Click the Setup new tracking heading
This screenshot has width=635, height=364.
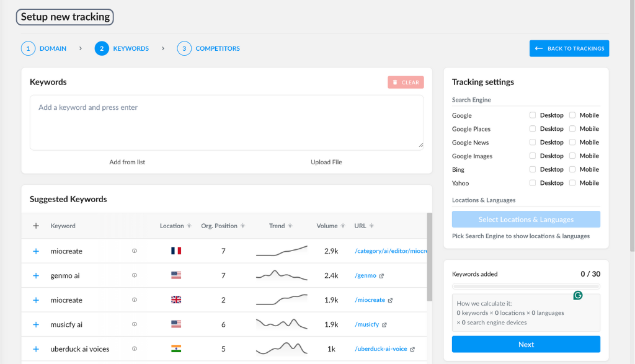[x=65, y=17]
